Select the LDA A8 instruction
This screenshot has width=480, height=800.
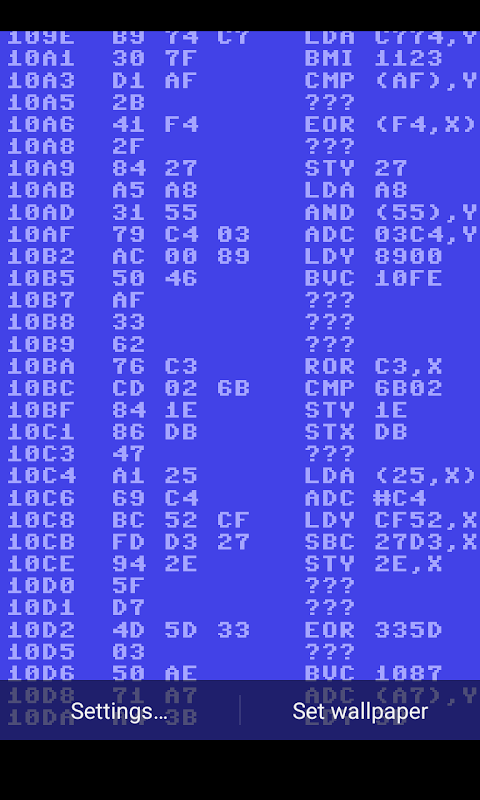click(x=356, y=190)
